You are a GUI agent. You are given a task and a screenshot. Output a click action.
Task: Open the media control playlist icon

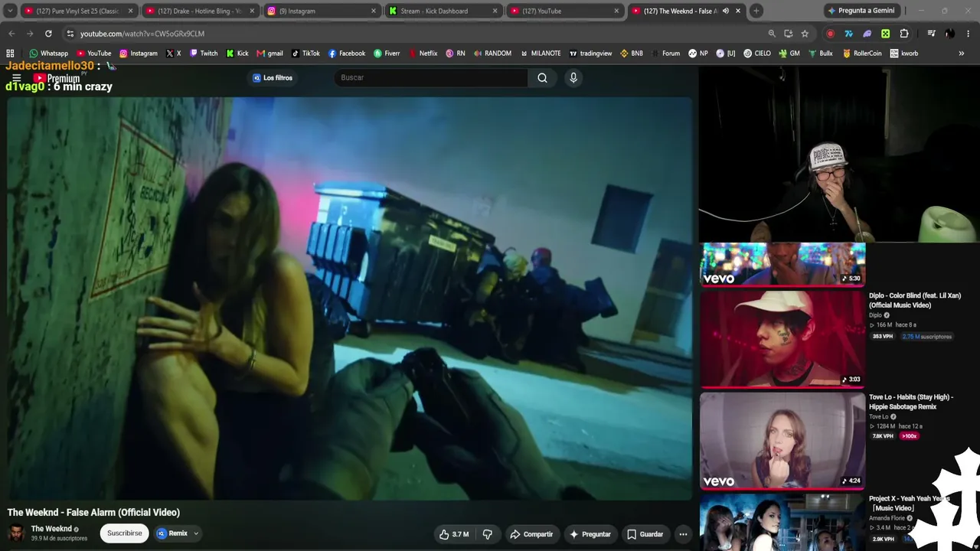pos(931,34)
